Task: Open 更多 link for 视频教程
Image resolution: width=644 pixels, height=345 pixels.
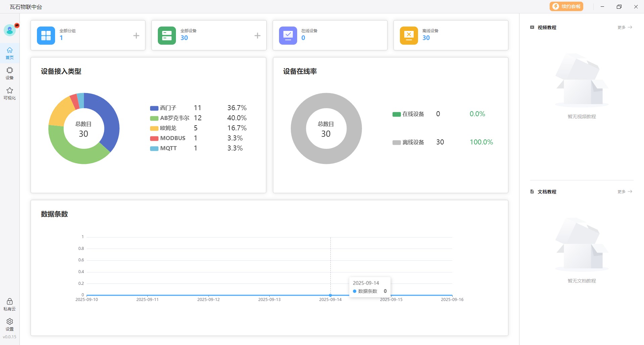Action: point(625,28)
